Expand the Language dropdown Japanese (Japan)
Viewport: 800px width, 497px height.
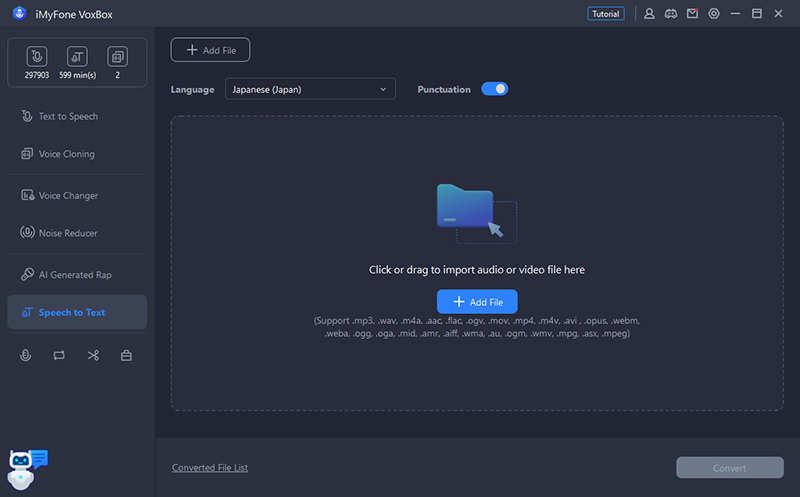click(310, 89)
